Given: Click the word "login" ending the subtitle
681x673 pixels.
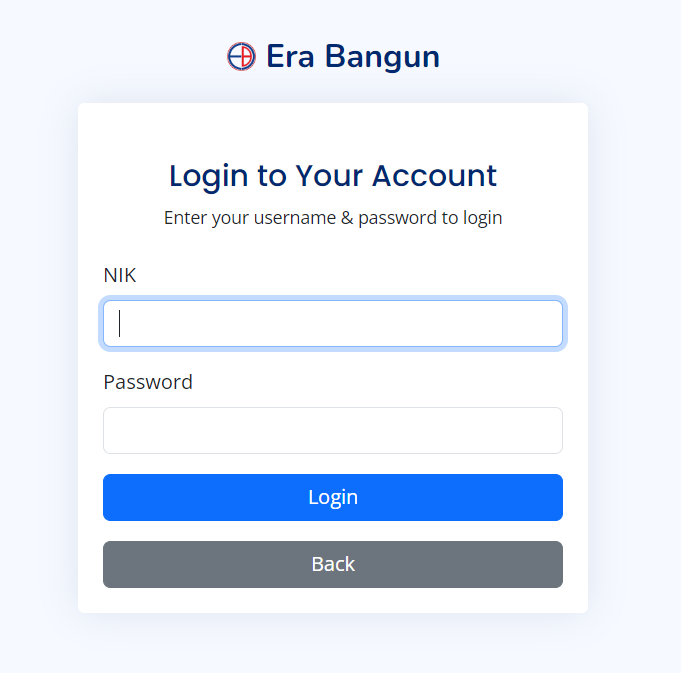Looking at the screenshot, I should [483, 218].
